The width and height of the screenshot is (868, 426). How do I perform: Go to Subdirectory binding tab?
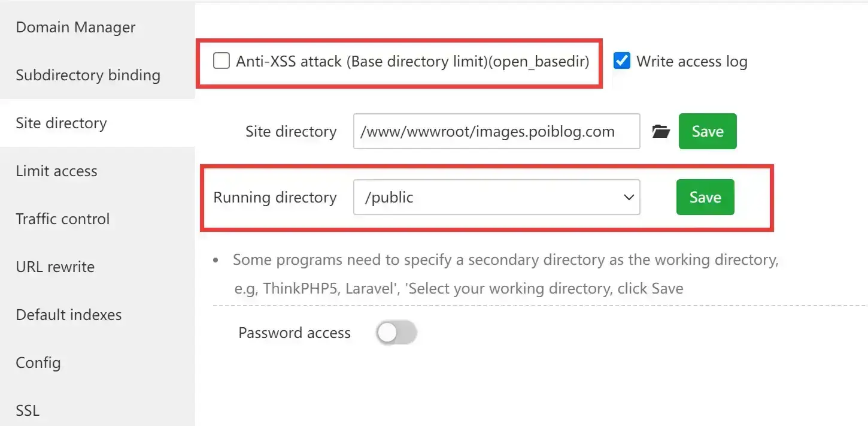88,75
